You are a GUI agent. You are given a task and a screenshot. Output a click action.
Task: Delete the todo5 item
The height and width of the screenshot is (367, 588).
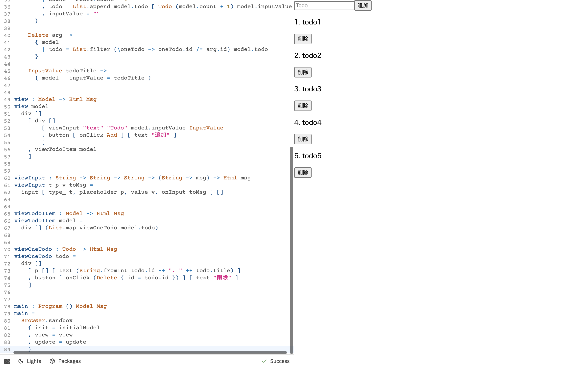point(303,172)
